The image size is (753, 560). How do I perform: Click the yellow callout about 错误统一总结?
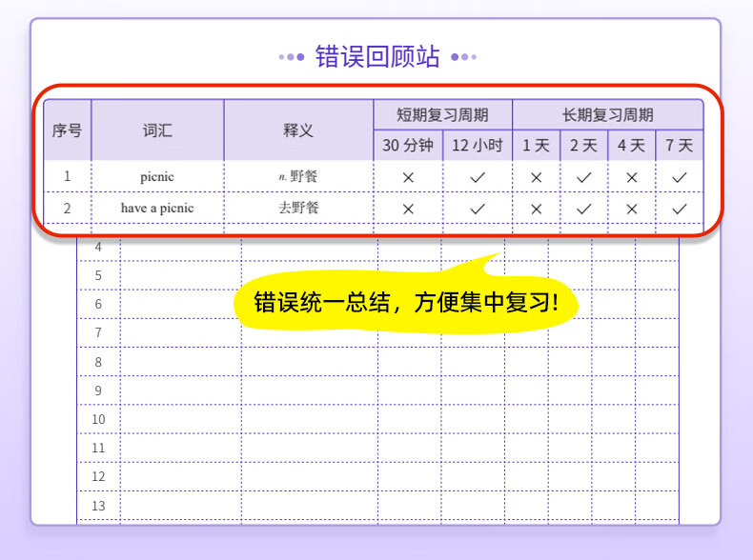[x=405, y=303]
